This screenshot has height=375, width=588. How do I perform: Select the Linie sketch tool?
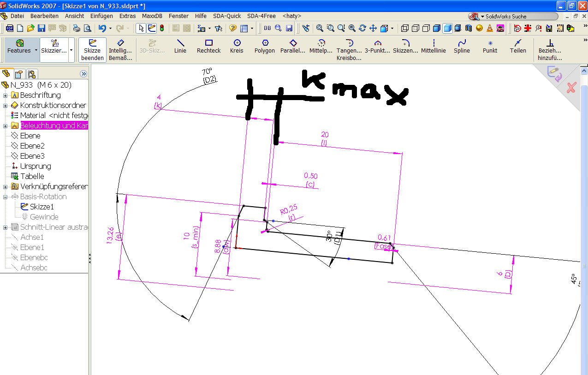[180, 46]
